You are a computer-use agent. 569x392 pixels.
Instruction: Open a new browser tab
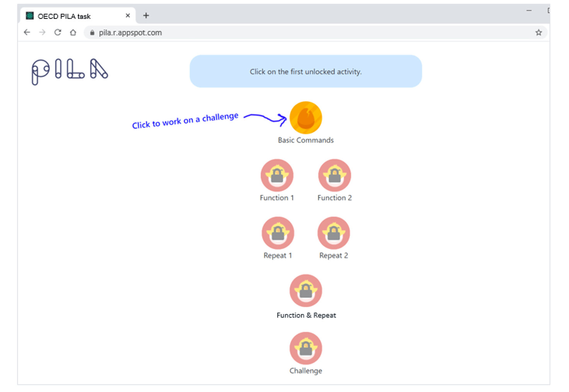coord(146,15)
